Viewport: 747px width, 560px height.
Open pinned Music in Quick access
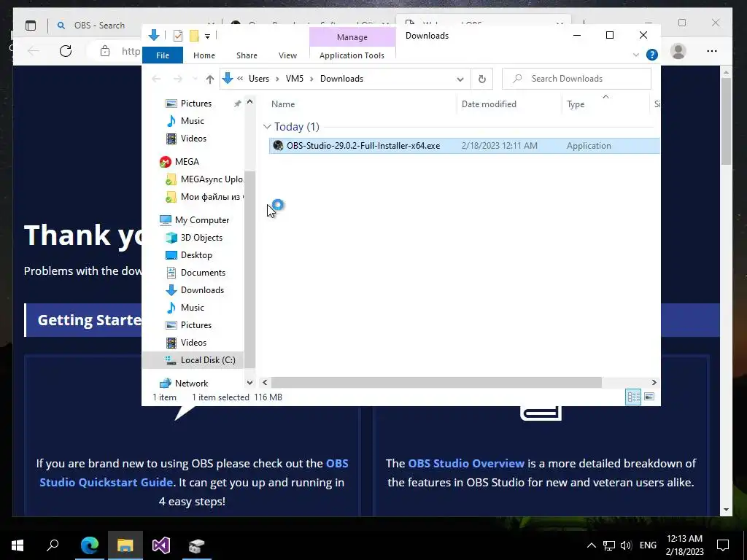point(192,121)
